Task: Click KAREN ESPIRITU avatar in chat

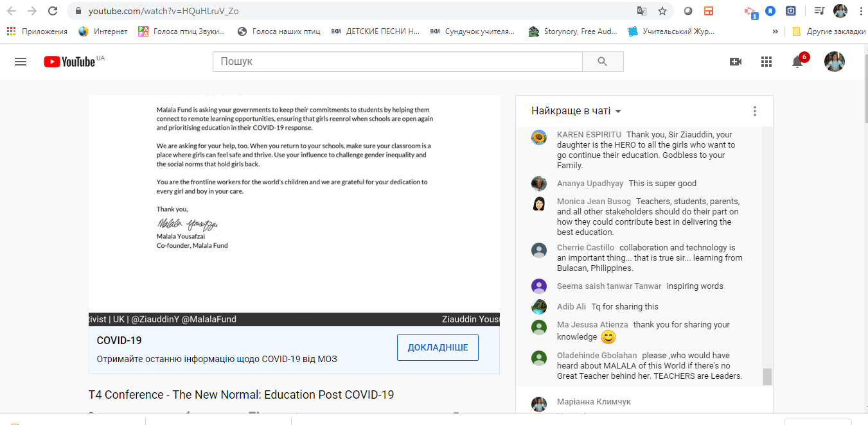Action: (539, 137)
